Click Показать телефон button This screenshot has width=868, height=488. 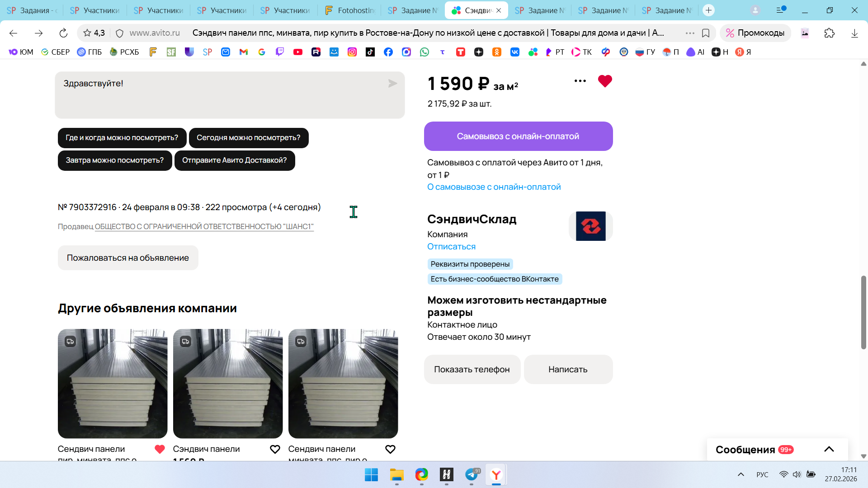pos(472,369)
